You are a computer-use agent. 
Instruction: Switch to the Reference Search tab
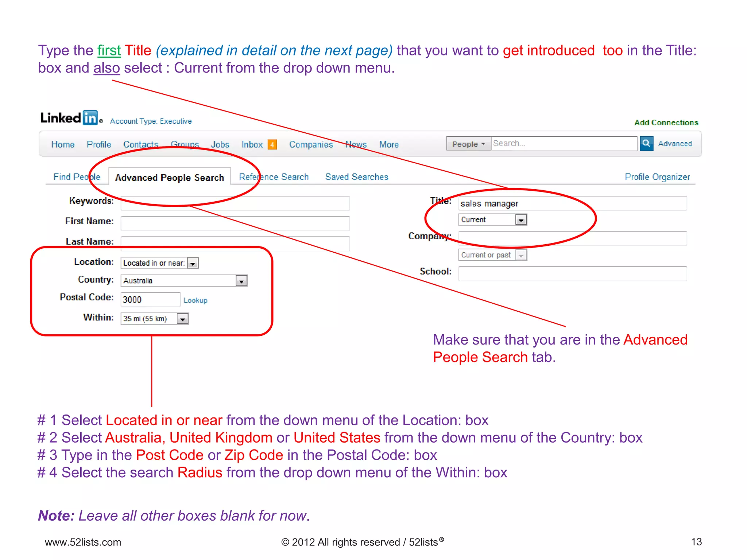click(x=274, y=177)
